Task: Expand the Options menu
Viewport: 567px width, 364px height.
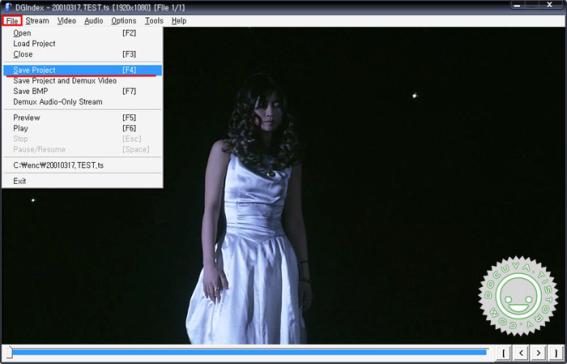Action: click(x=124, y=21)
